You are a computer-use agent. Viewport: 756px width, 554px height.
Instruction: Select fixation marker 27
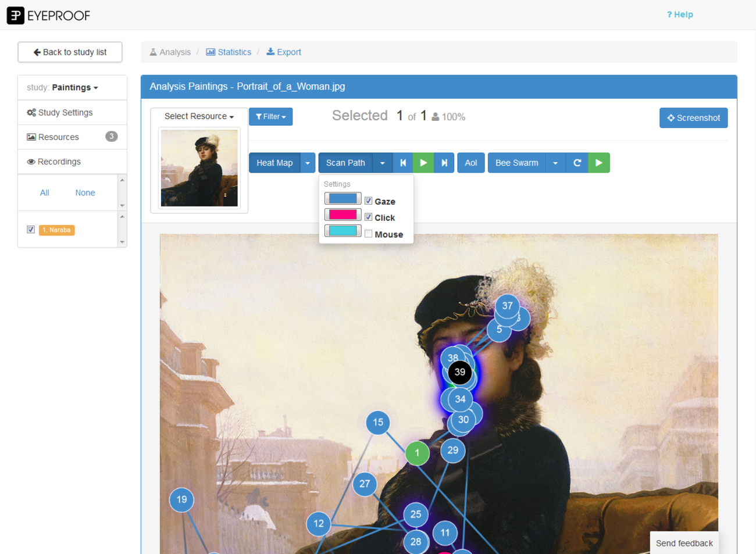(x=365, y=484)
